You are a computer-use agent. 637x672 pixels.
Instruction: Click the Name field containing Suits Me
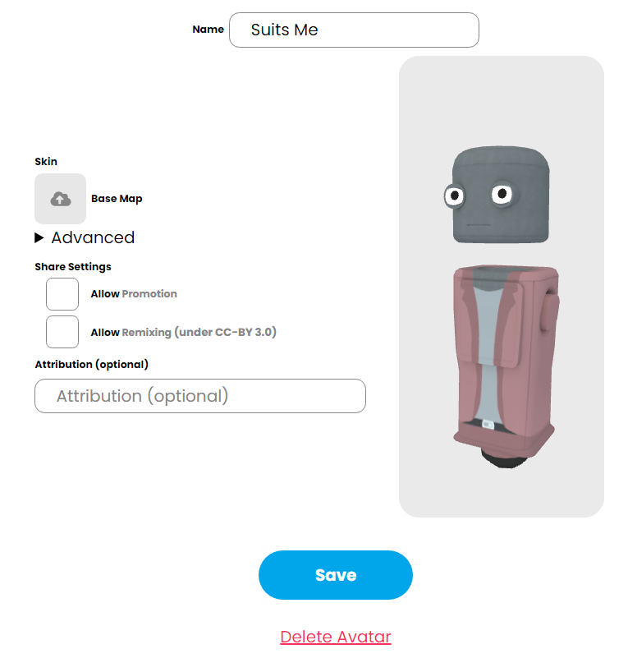click(354, 30)
